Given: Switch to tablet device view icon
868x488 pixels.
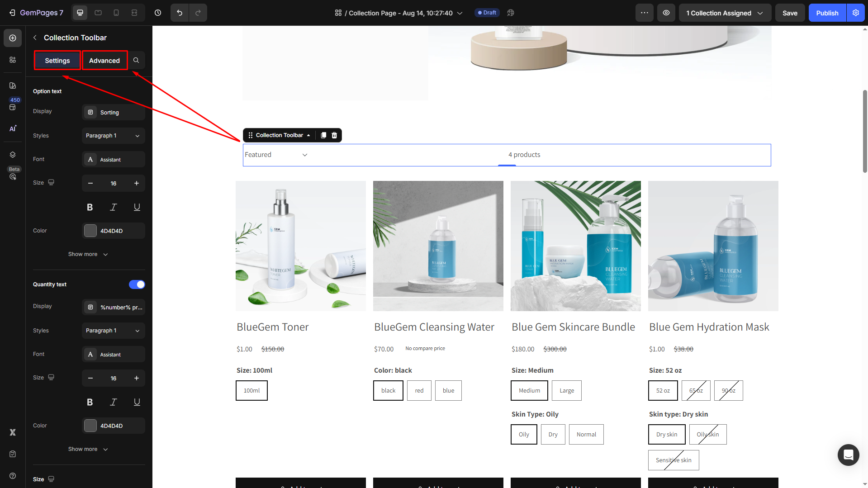Looking at the screenshot, I should [x=98, y=13].
